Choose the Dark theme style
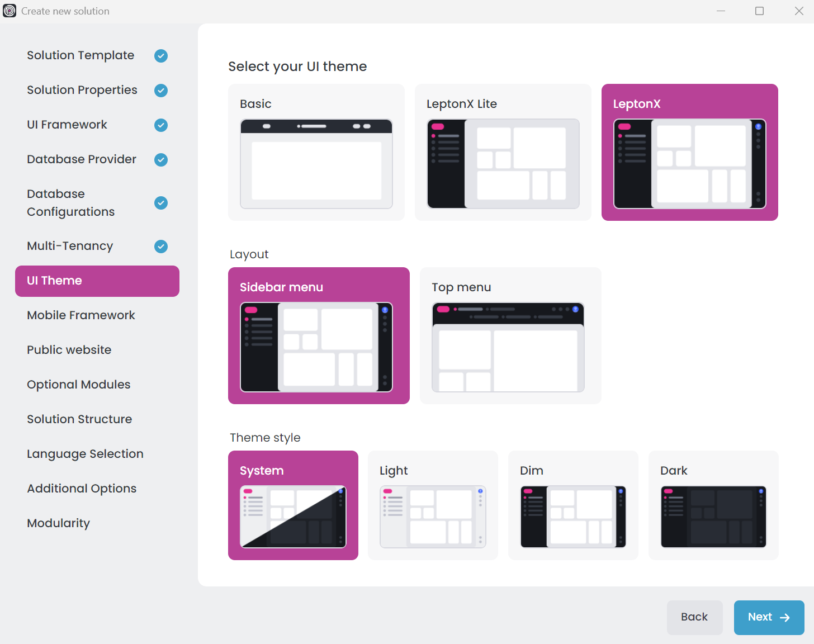814x644 pixels. point(713,505)
